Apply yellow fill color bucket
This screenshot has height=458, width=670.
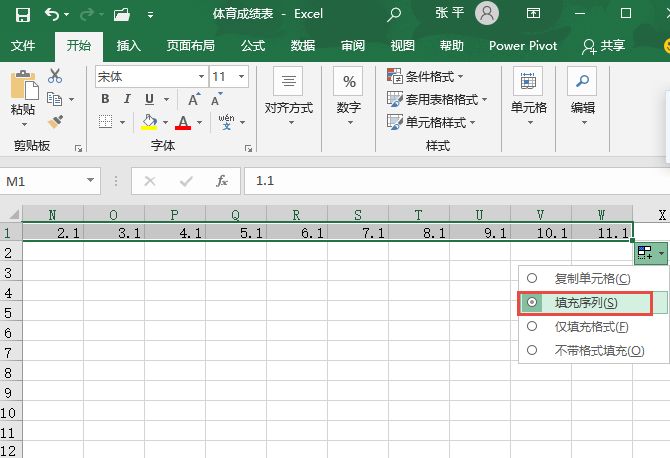(149, 122)
